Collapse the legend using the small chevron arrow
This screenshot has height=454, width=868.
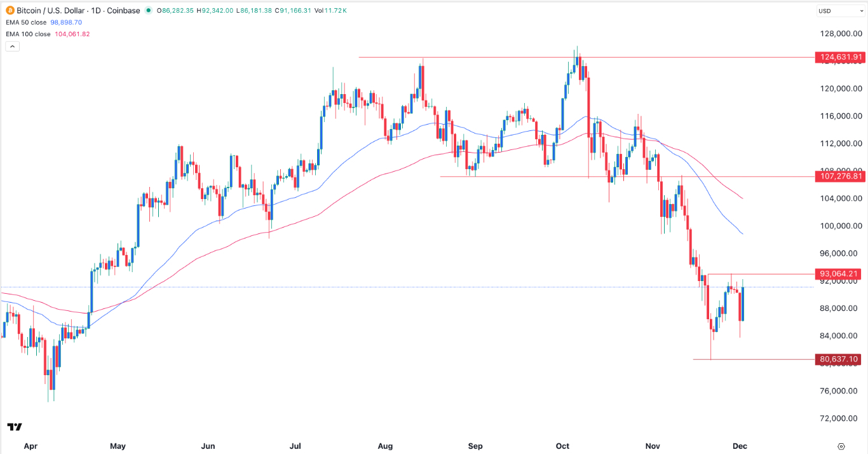pos(12,46)
